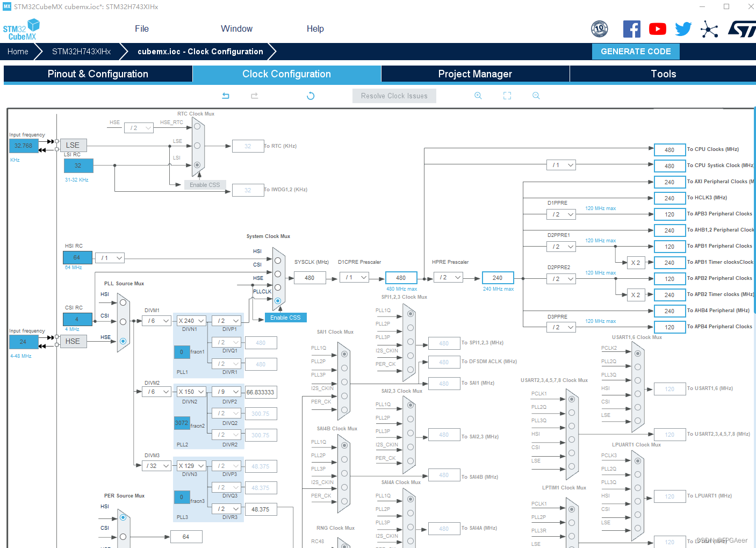Screen dimensions: 756x548
Task: Click the GENERATE CODE button
Action: coord(636,52)
